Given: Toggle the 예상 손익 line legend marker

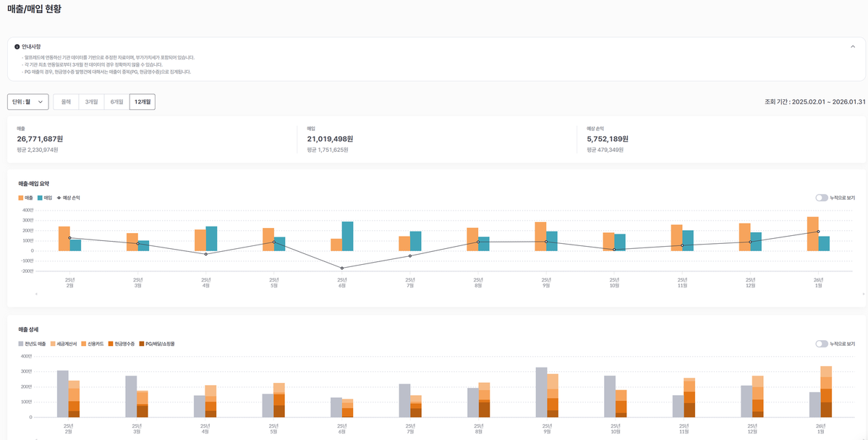Looking at the screenshot, I should [59, 198].
